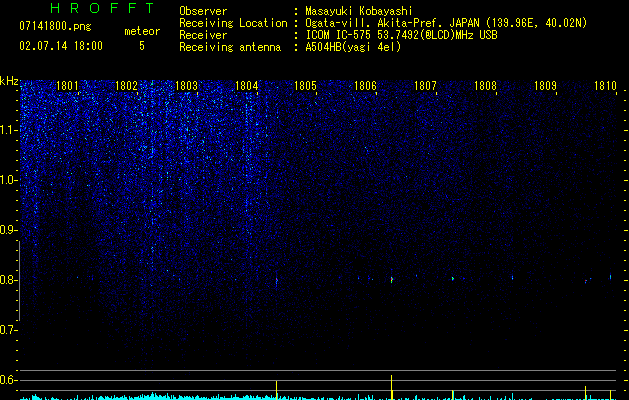Click the 1801 time marker
Screen dimensions: 629x400
pyautogui.click(x=67, y=86)
